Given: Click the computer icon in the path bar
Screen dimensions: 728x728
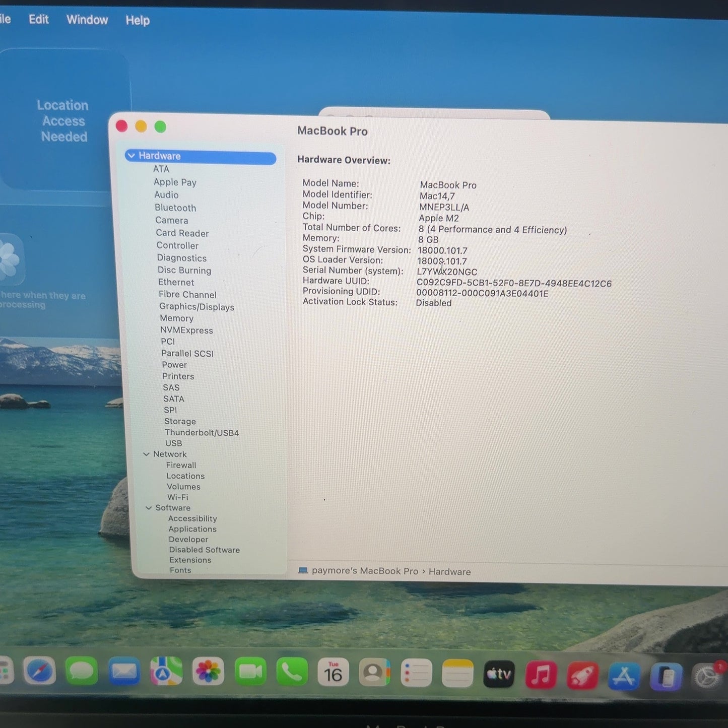Looking at the screenshot, I should click(x=303, y=570).
